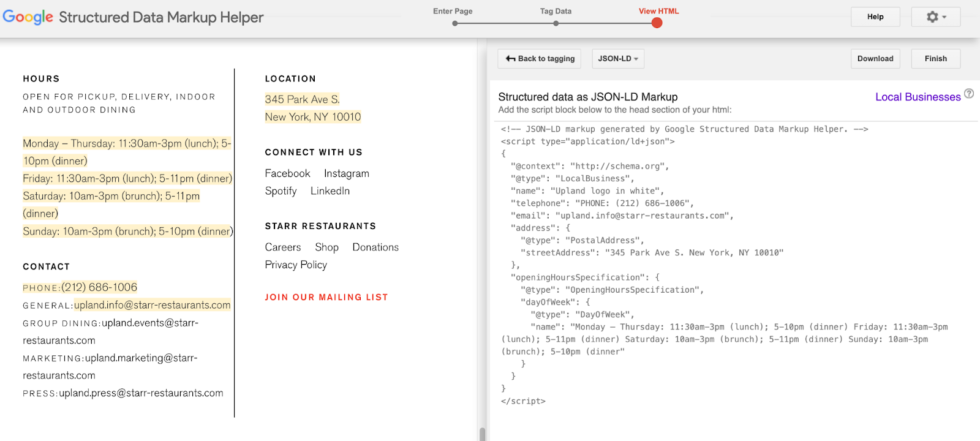Click the highlighted New York, NY 10010 text
Viewport: 980px width, 441px height.
313,117
